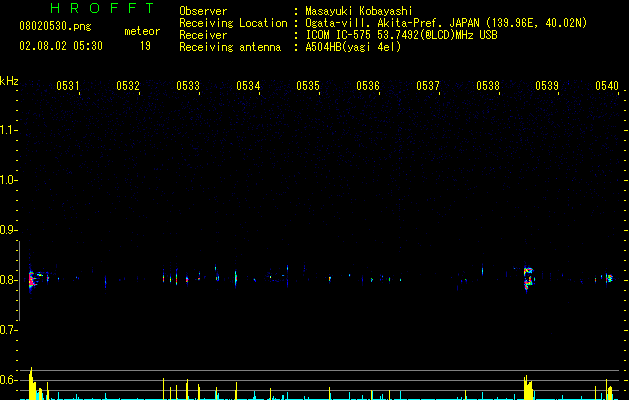Click the 0538 time marker
The width and height of the screenshot is (629, 400).
488,86
